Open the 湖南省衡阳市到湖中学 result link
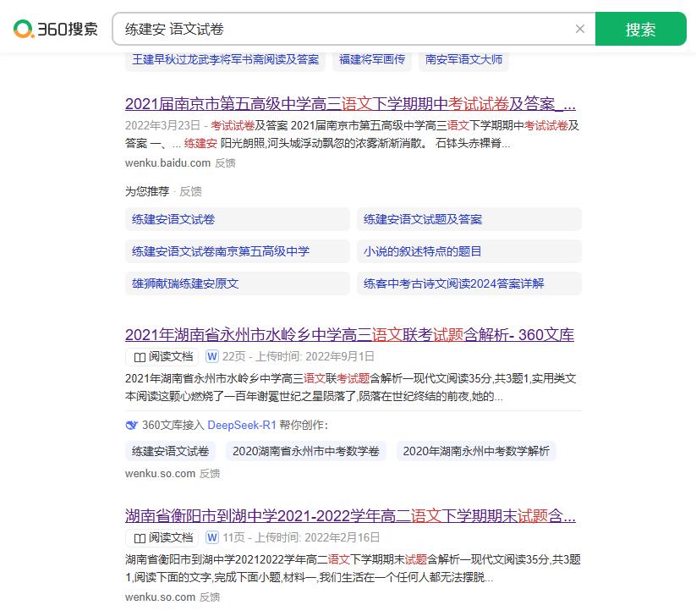This screenshot has width=696, height=616. pyautogui.click(x=350, y=516)
